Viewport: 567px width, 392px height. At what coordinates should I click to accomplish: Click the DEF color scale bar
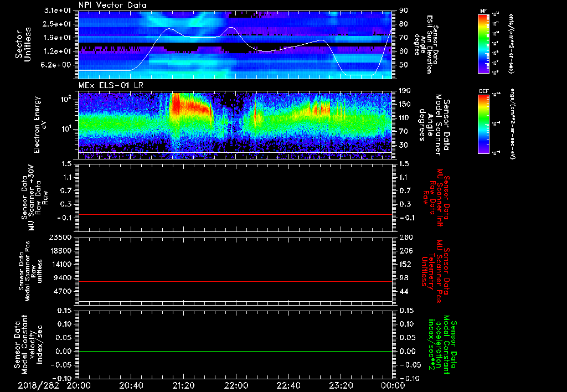point(484,124)
